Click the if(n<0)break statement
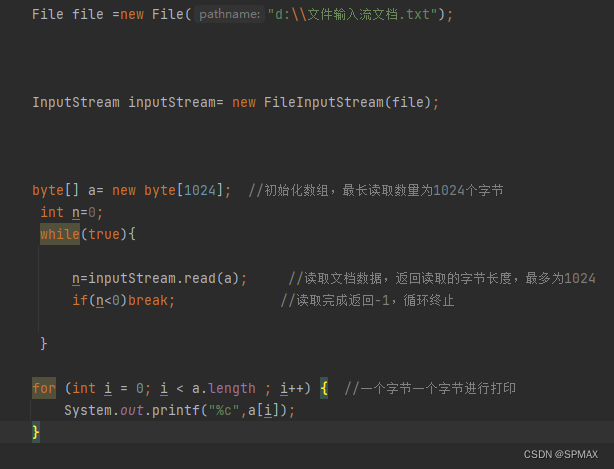 123,300
